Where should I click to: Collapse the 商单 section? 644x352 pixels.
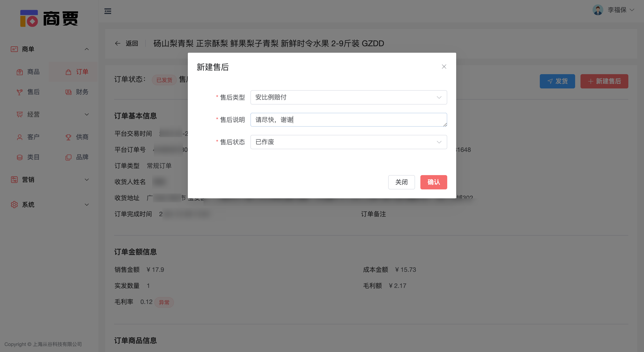tap(87, 49)
